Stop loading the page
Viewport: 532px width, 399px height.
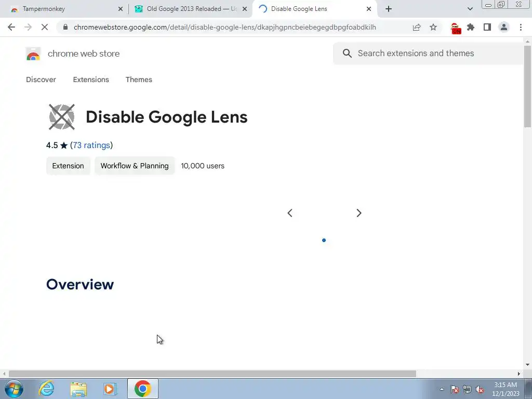pos(45,27)
